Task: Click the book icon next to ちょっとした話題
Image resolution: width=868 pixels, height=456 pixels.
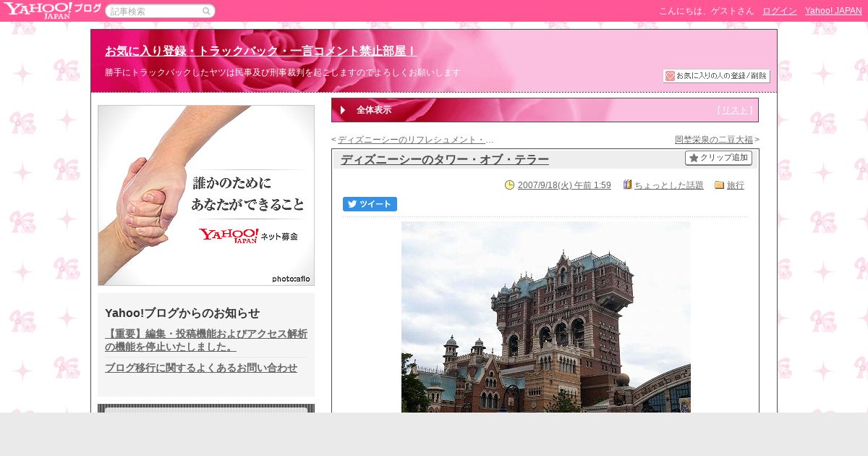Action: [628, 185]
